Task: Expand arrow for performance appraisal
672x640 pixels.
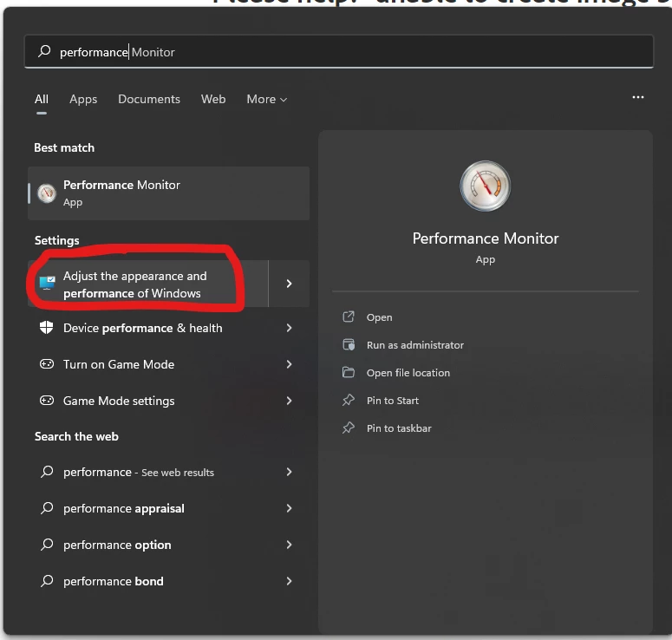Action: point(289,508)
